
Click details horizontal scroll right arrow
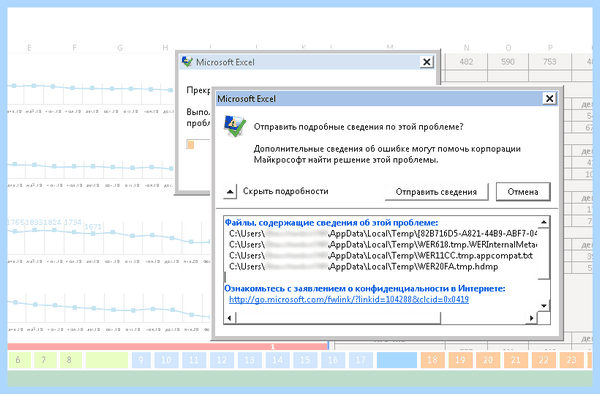(532, 318)
